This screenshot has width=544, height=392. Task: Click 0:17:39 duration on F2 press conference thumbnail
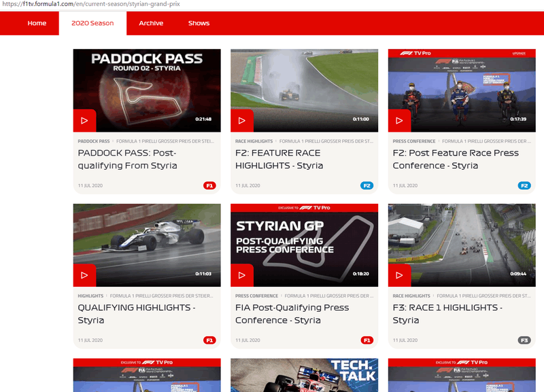(x=518, y=119)
